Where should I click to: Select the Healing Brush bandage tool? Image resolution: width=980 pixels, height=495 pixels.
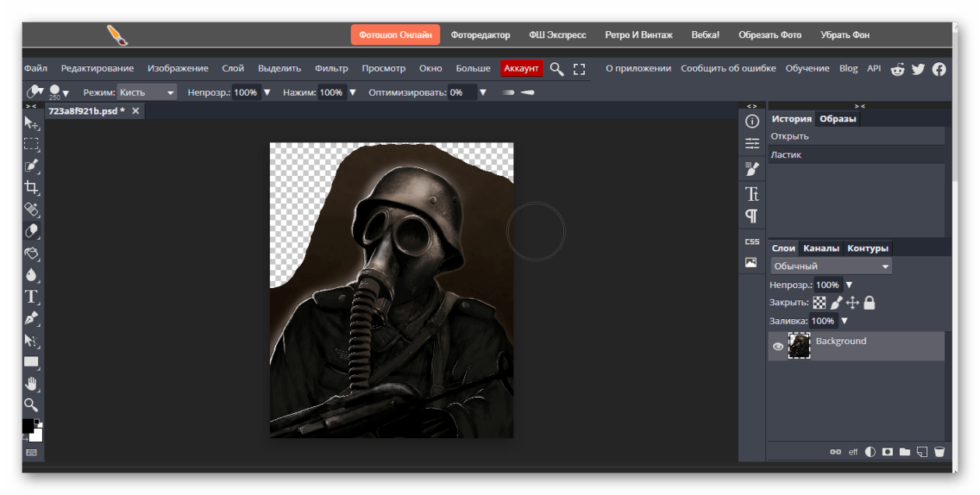point(31,209)
